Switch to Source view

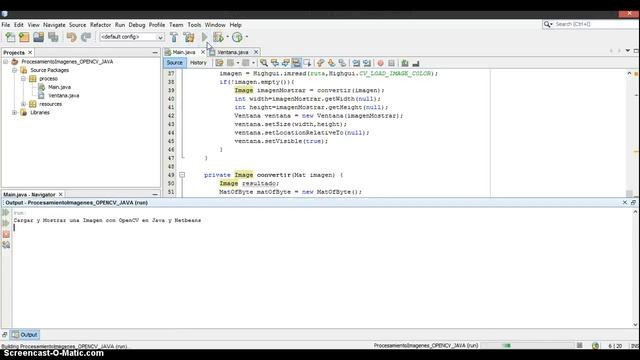(175, 63)
